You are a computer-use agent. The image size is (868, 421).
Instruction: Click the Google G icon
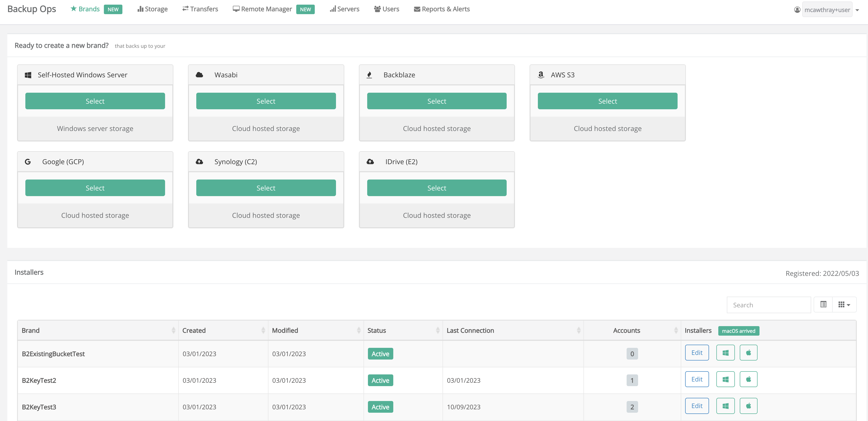28,162
